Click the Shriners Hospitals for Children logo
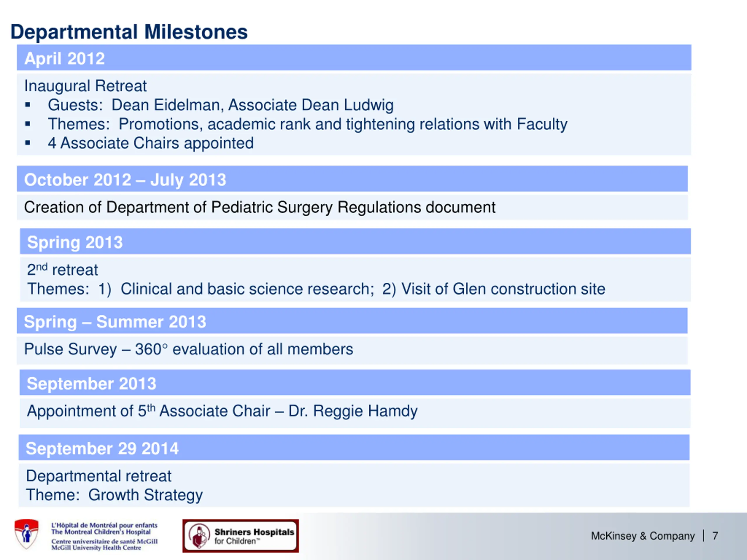The height and width of the screenshot is (560, 747). 241,536
